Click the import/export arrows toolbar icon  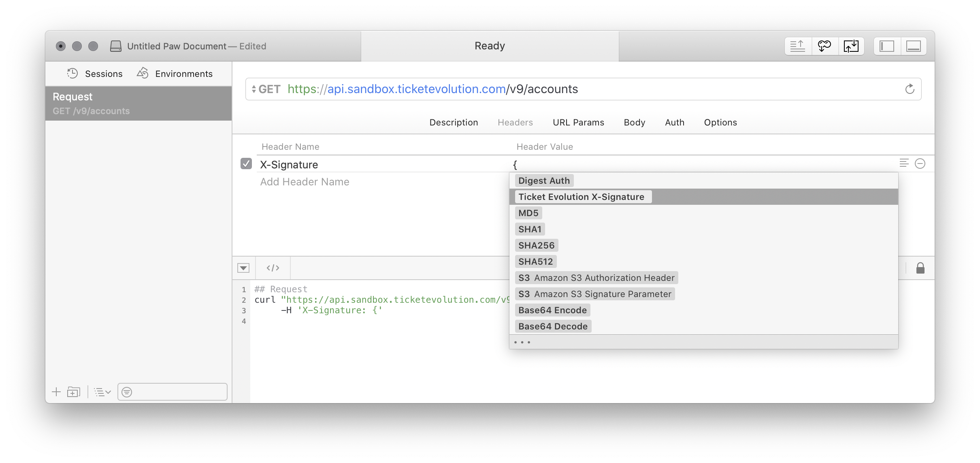click(x=851, y=46)
